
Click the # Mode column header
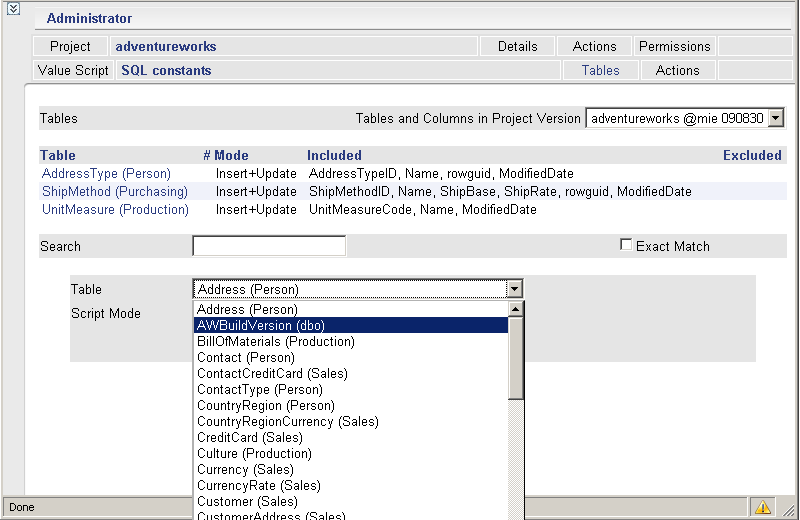coord(226,155)
